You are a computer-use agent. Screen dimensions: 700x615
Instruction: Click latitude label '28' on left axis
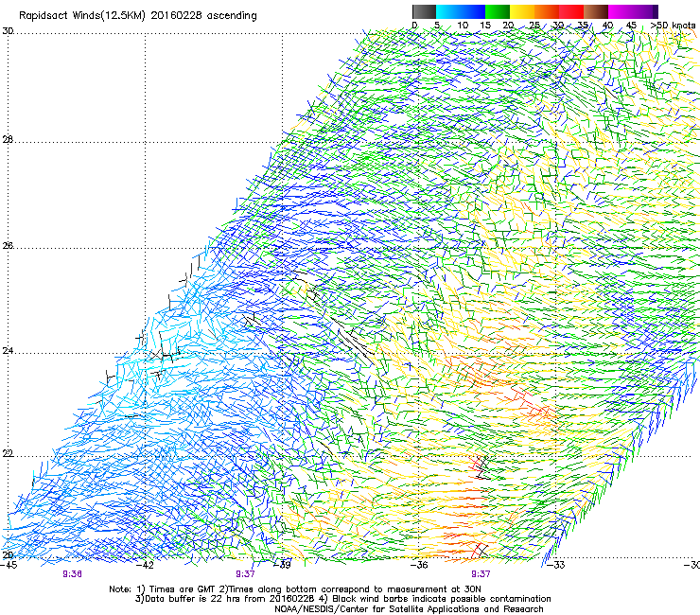point(8,140)
